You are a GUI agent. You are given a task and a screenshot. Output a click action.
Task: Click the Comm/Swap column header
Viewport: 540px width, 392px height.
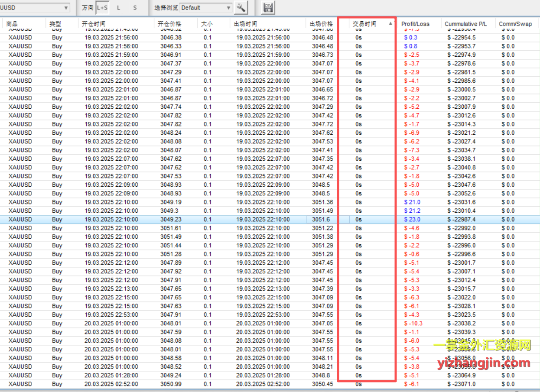click(515, 24)
